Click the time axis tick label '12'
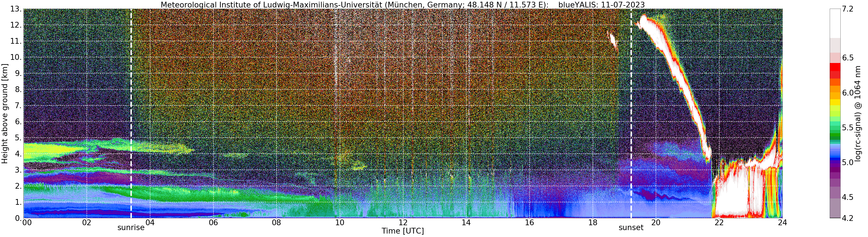This screenshot has width=868, height=237. [x=403, y=223]
